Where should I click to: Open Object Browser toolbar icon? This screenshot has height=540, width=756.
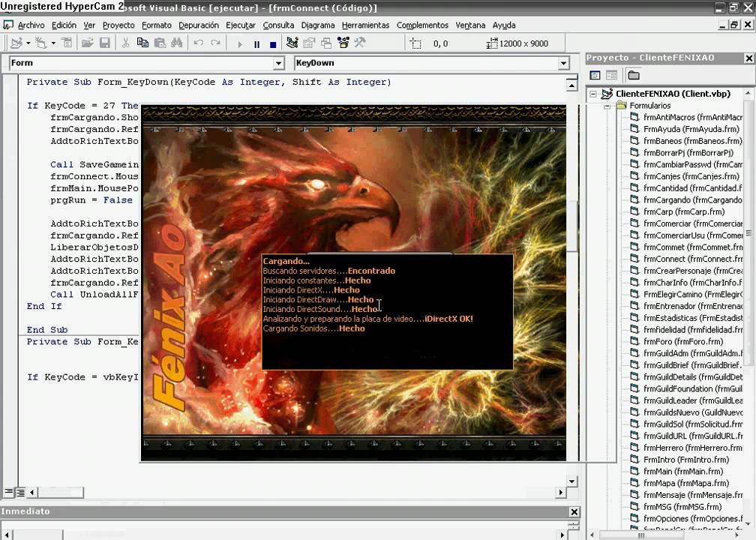pyautogui.click(x=343, y=43)
